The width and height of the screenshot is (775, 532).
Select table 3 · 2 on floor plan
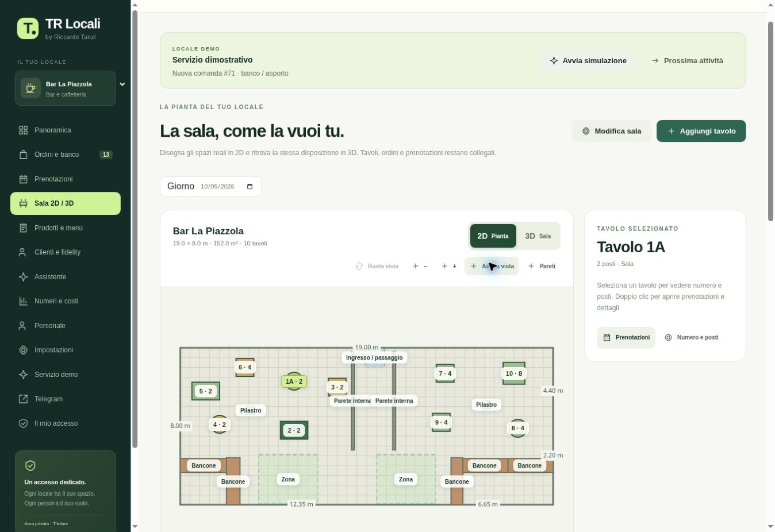(x=337, y=387)
